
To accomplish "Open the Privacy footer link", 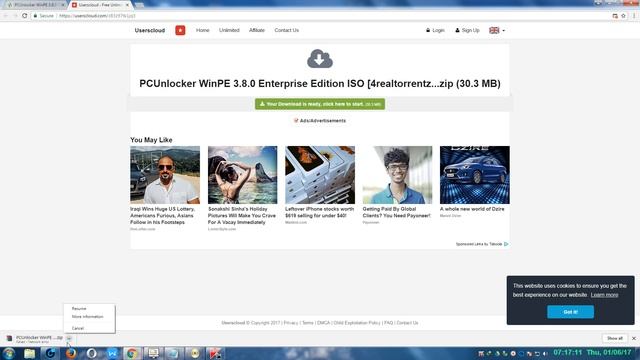I will pyautogui.click(x=291, y=323).
